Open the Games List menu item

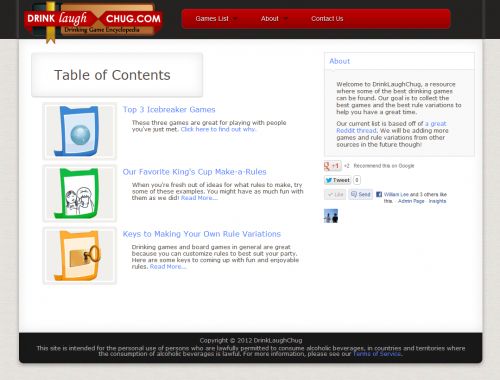click(x=212, y=19)
